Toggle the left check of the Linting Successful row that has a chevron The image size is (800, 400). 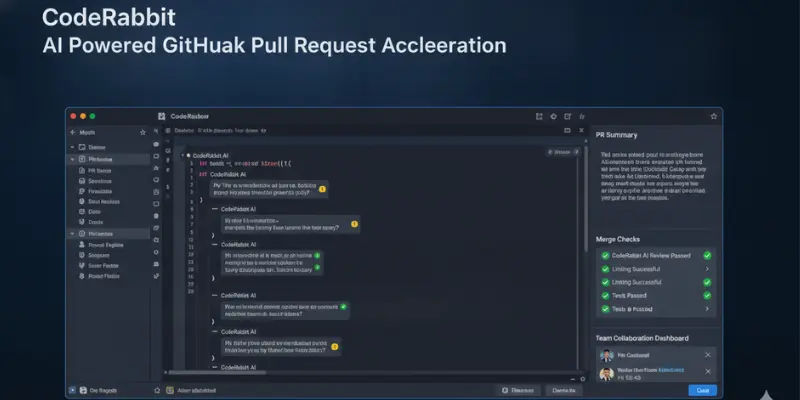click(605, 269)
